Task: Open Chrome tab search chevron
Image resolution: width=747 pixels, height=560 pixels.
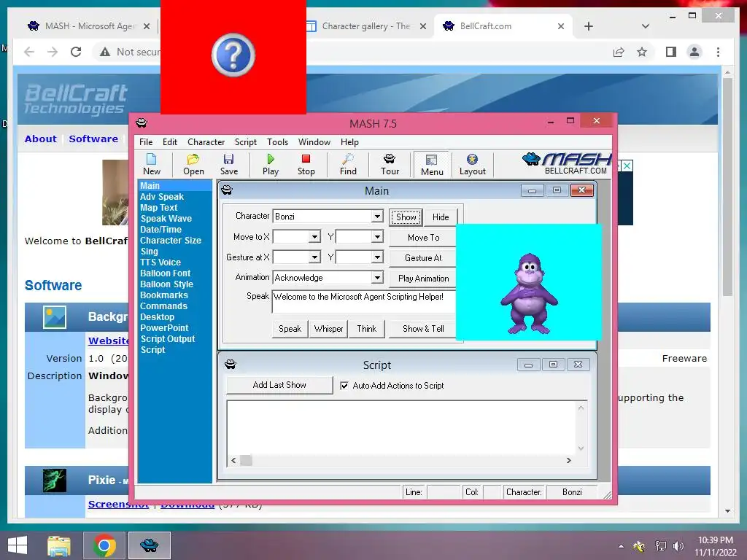Action: coord(645,26)
